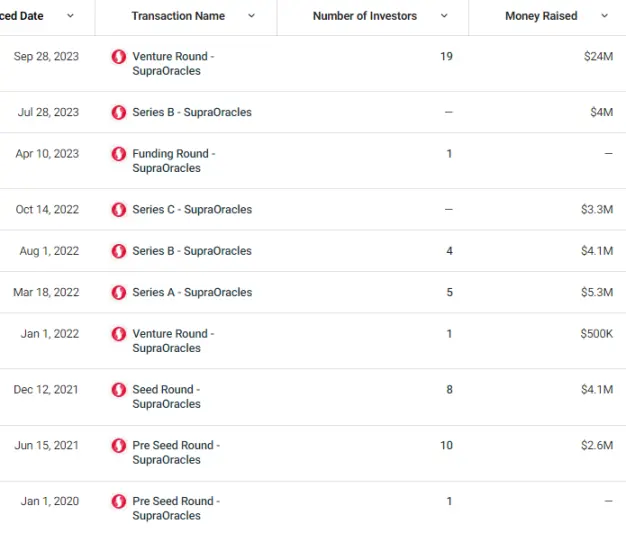
Task: Open the Series C - SupraOracles transaction
Action: (192, 210)
